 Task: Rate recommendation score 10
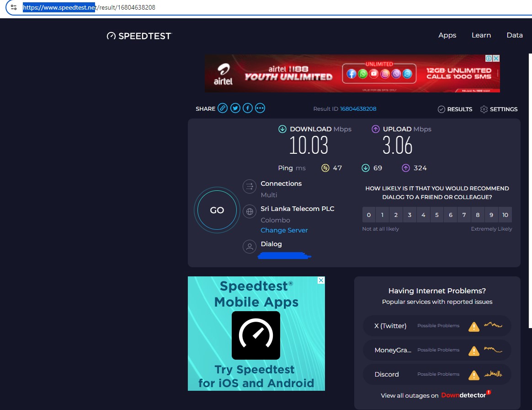(505, 215)
